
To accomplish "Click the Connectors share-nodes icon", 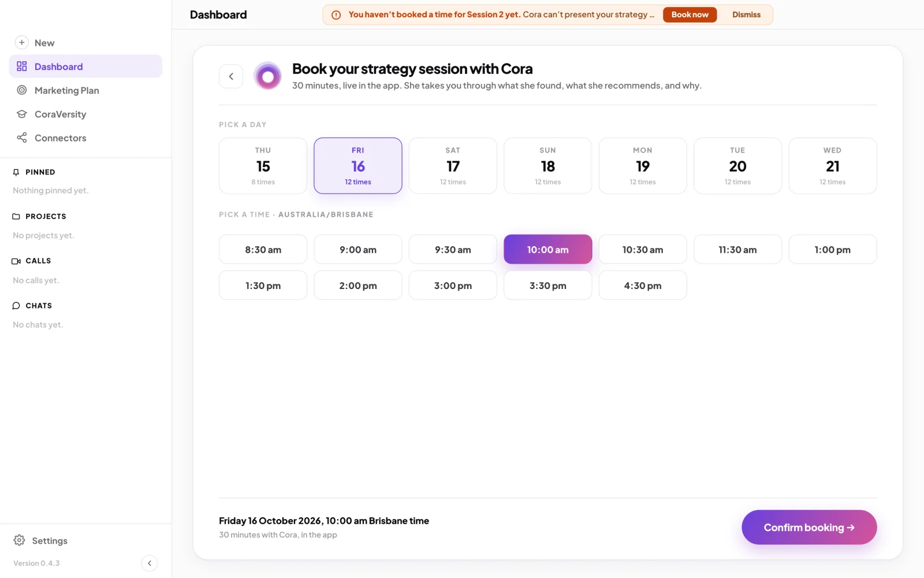I will tap(22, 138).
